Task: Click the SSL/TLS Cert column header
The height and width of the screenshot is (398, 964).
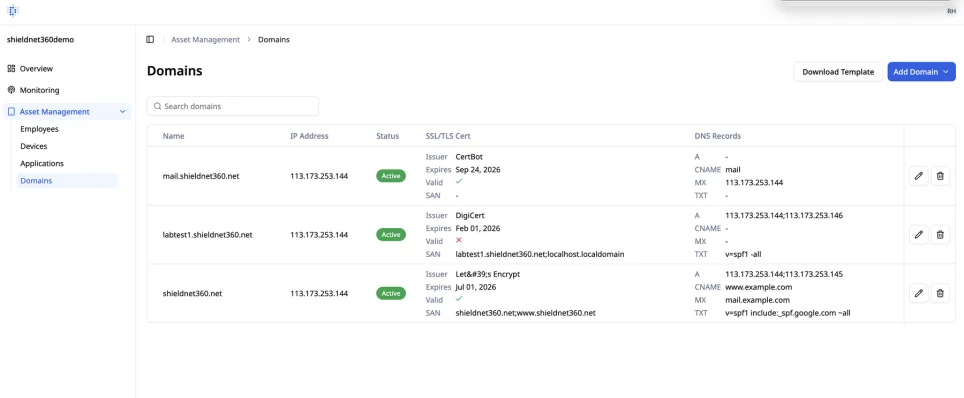Action: click(448, 136)
